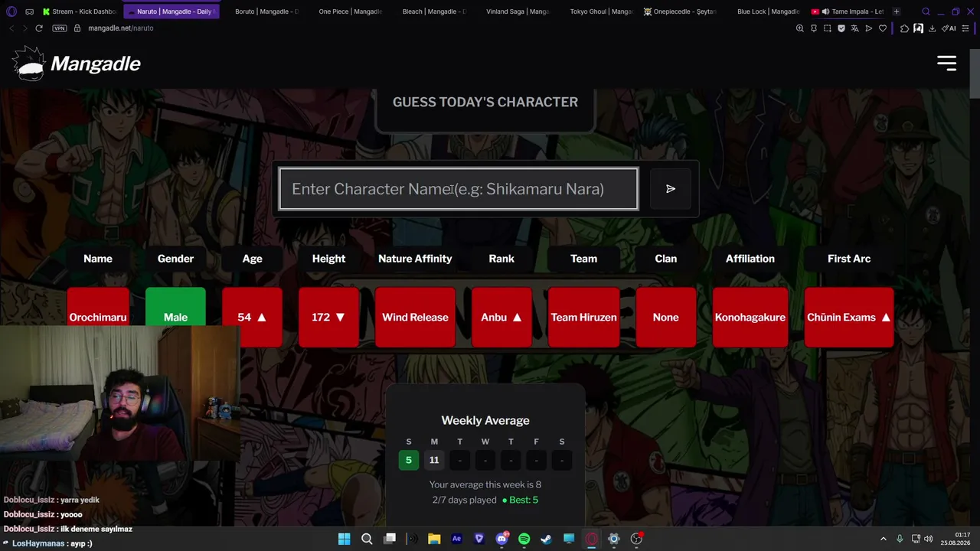
Task: Click the Clan None result tile
Action: pos(666,317)
